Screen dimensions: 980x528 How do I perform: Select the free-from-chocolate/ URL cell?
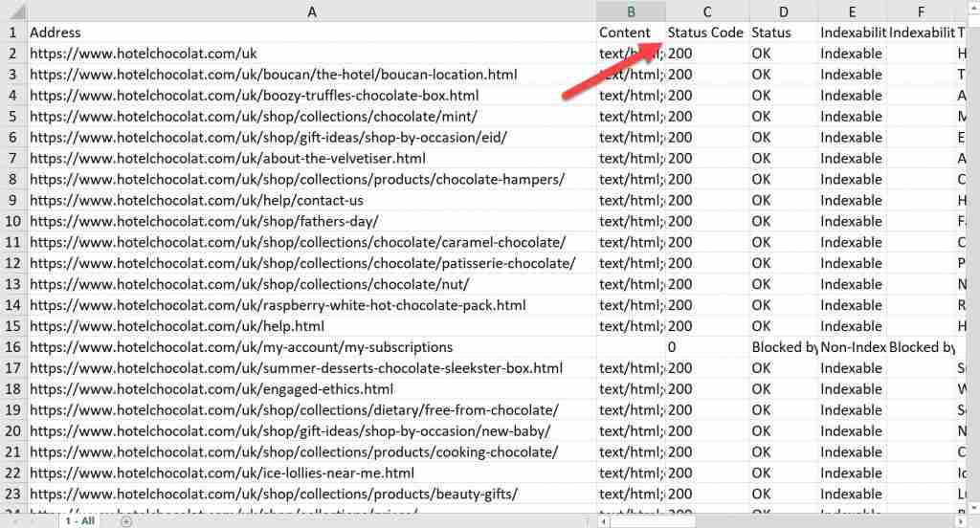click(311, 410)
